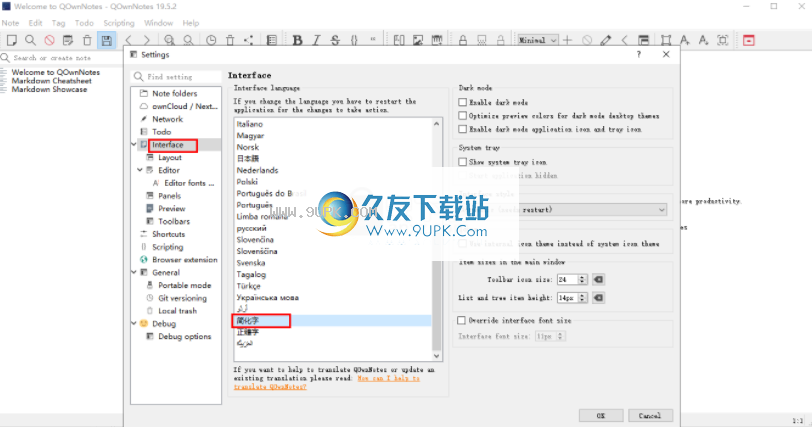Click the new note toolbar icon
The image size is (812, 429).
coord(11,40)
